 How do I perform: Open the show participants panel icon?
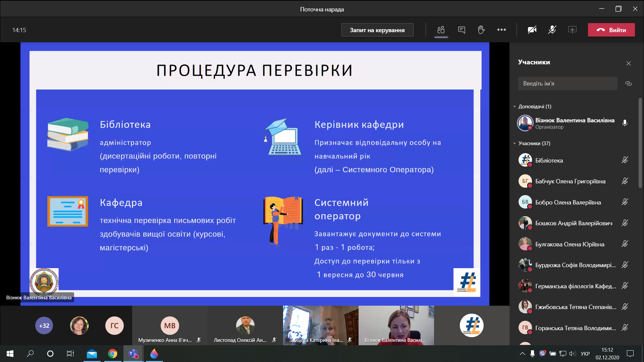pyautogui.click(x=441, y=30)
